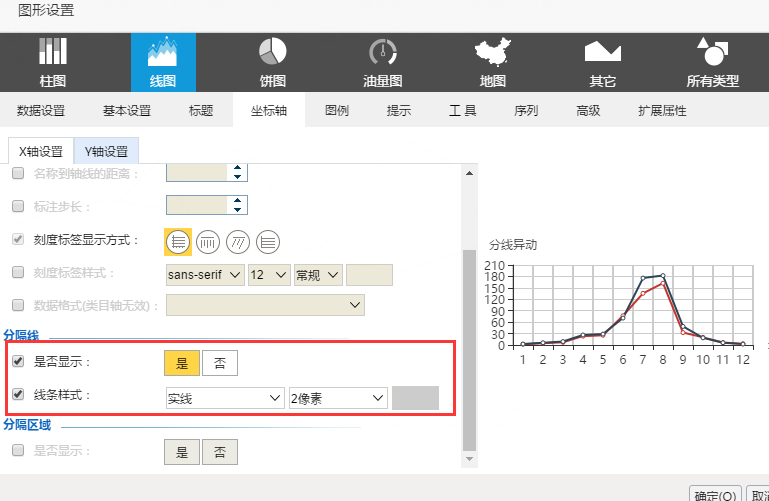The width and height of the screenshot is (769, 501).
Task: Enable 标注步长 checkbox
Action: point(18,206)
